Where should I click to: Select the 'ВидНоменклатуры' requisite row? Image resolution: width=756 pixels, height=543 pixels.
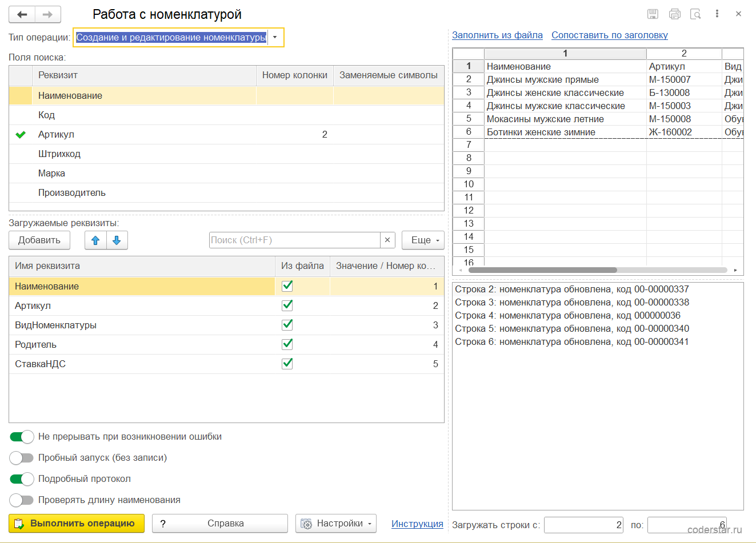click(x=226, y=325)
